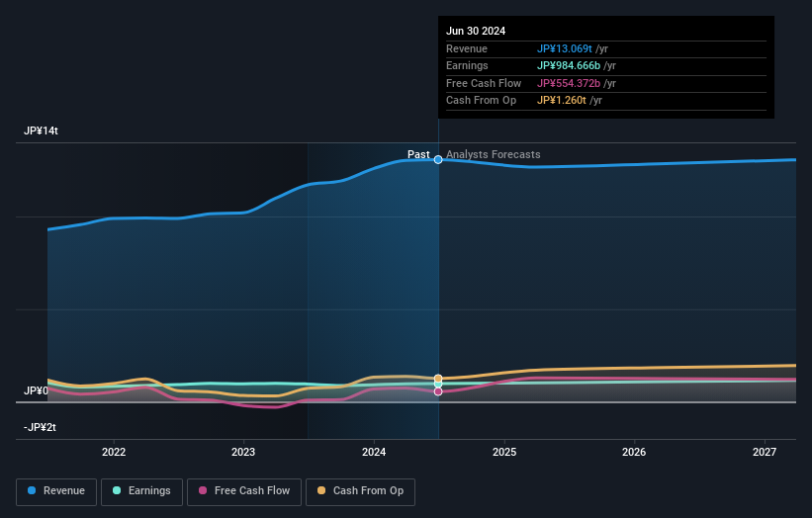Image resolution: width=812 pixels, height=518 pixels.
Task: Click the 2027 x-axis label
Action: point(765,452)
